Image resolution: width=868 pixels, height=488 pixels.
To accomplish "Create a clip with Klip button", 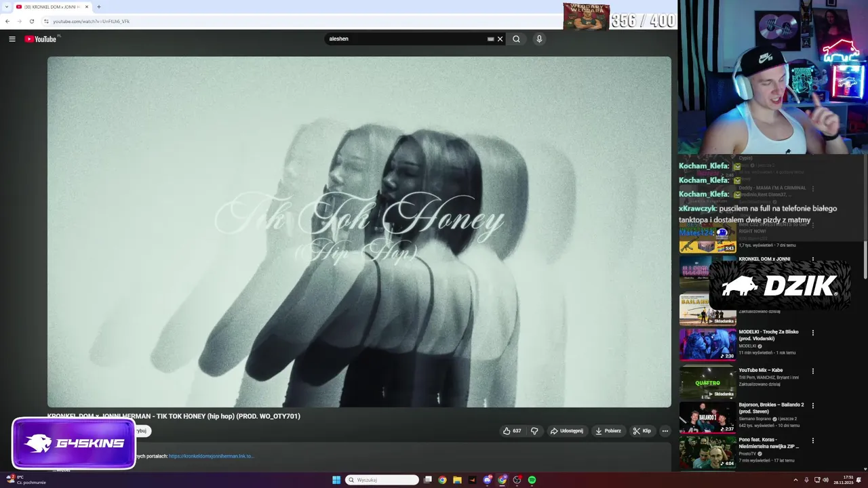I will pyautogui.click(x=642, y=431).
